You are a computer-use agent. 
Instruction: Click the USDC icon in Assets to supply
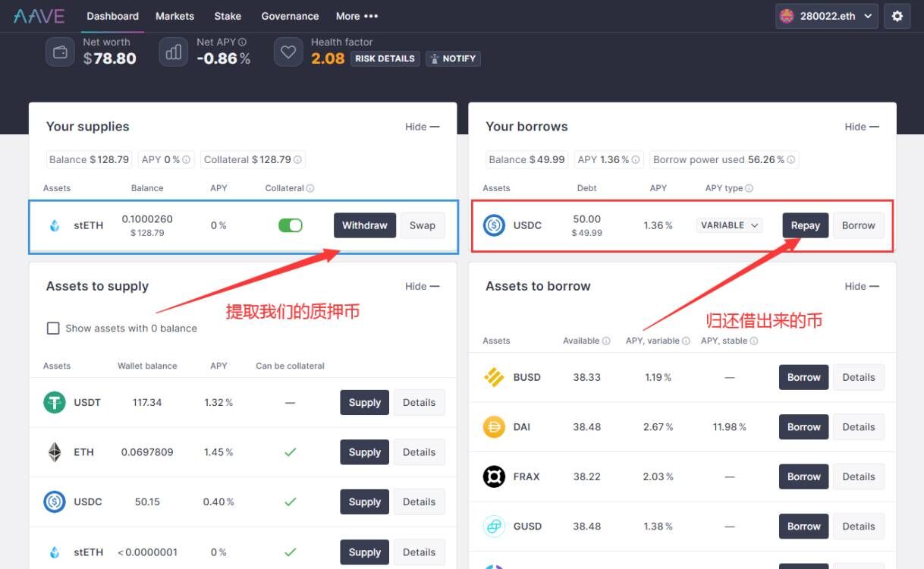click(x=55, y=501)
